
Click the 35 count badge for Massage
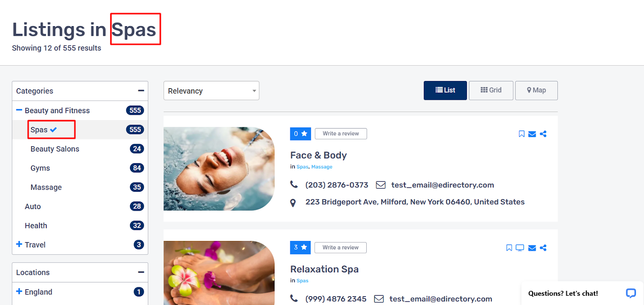pos(137,187)
